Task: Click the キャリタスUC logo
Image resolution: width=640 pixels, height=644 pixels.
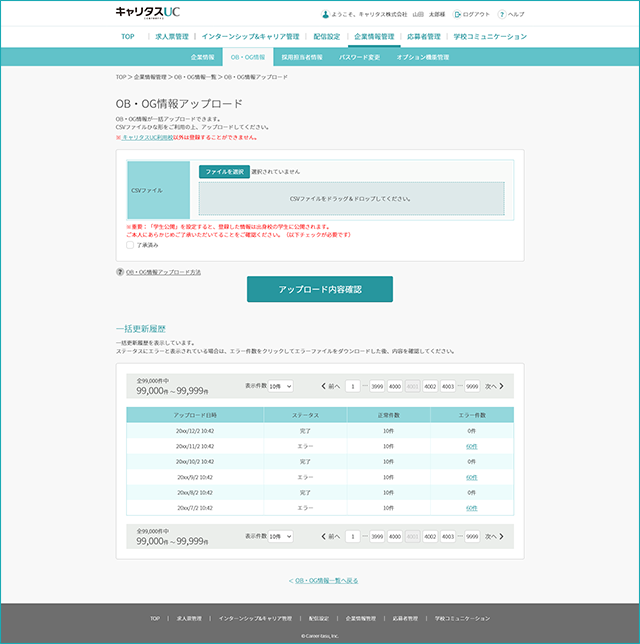Action: pos(147,12)
